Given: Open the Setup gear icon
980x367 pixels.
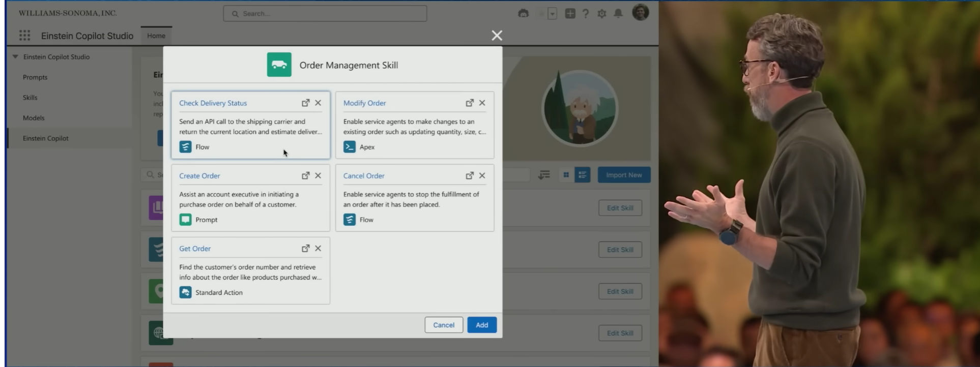Looking at the screenshot, I should point(602,14).
